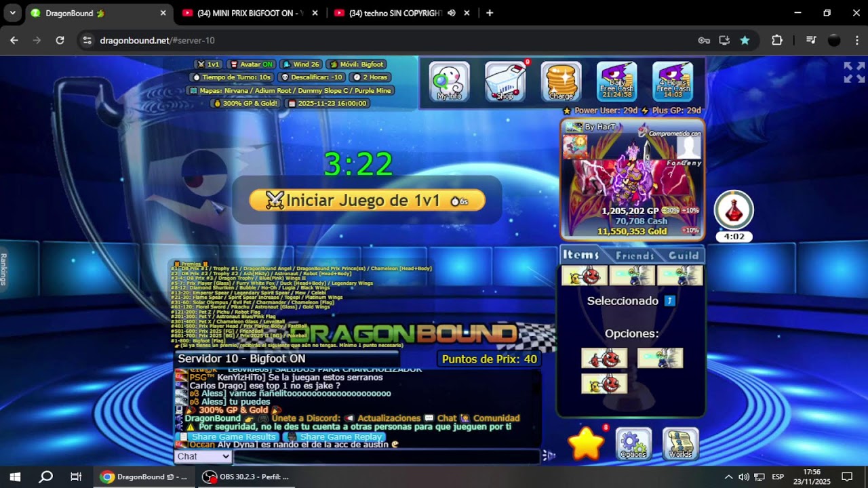Open the Options gears icon
This screenshot has height=488, width=868.
click(x=633, y=445)
